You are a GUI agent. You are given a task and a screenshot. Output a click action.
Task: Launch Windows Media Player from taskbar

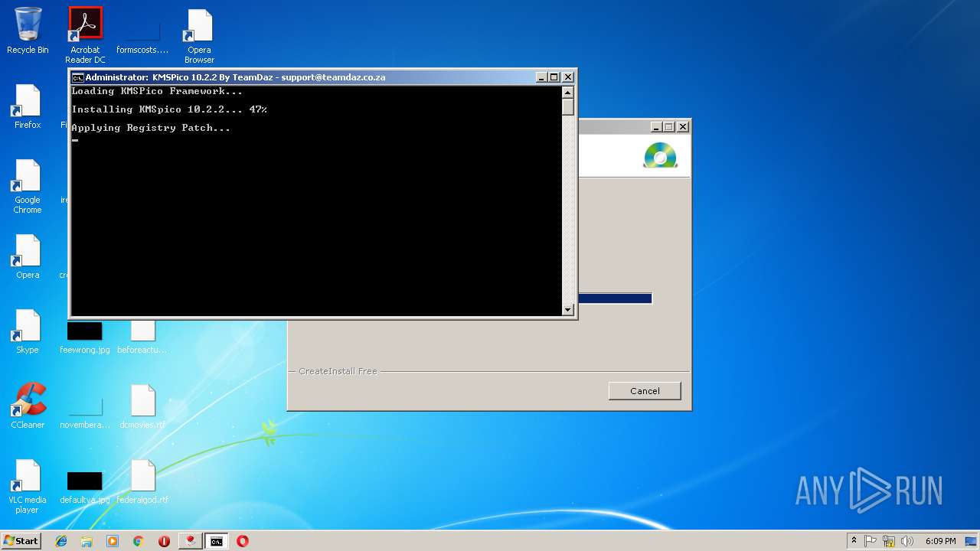[x=113, y=541]
